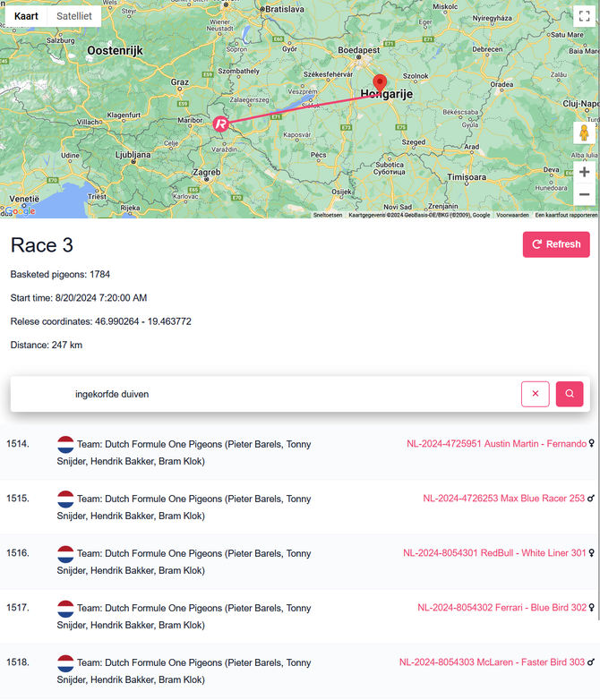Open Voorwaarden terms link

(512, 215)
